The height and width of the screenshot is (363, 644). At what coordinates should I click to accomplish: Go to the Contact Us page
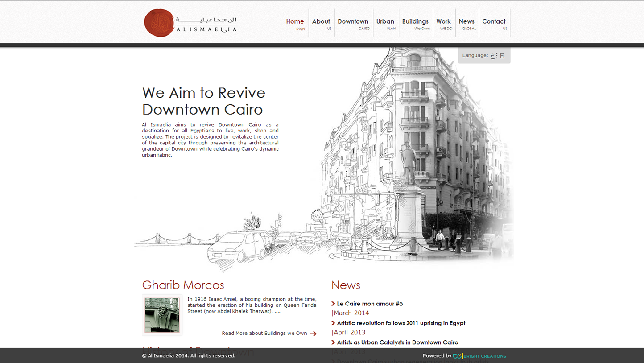click(x=494, y=23)
